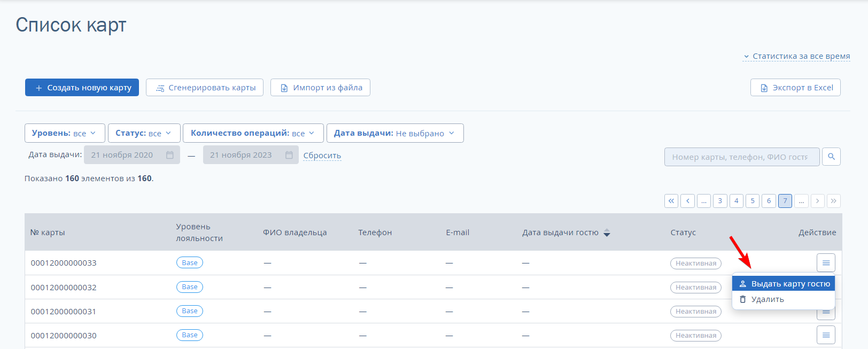Click the Экспорт в Excel button

coord(795,88)
